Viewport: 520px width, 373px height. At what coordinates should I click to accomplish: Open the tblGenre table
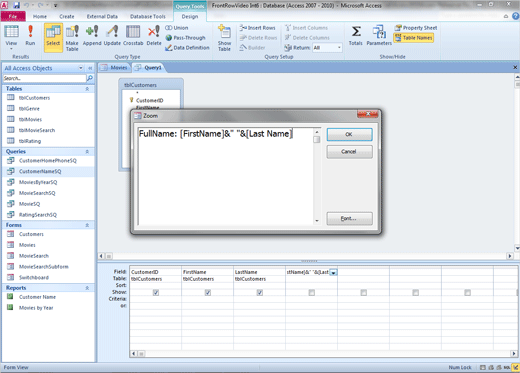29,108
